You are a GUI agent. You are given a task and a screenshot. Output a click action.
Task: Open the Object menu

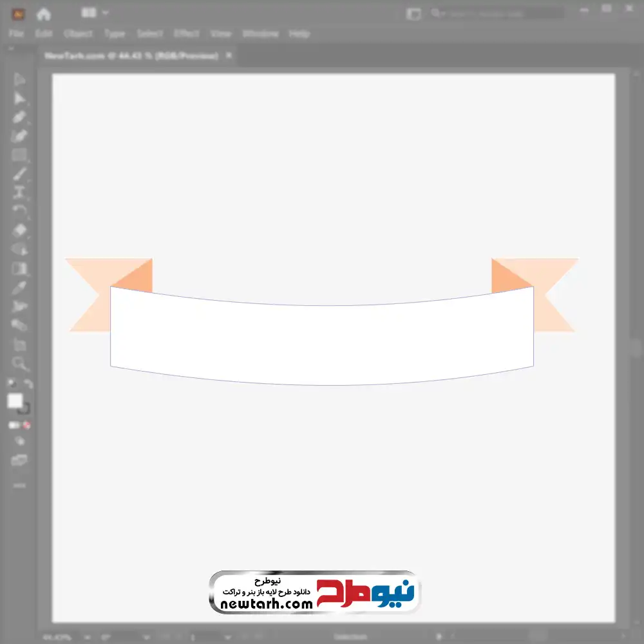tap(78, 33)
